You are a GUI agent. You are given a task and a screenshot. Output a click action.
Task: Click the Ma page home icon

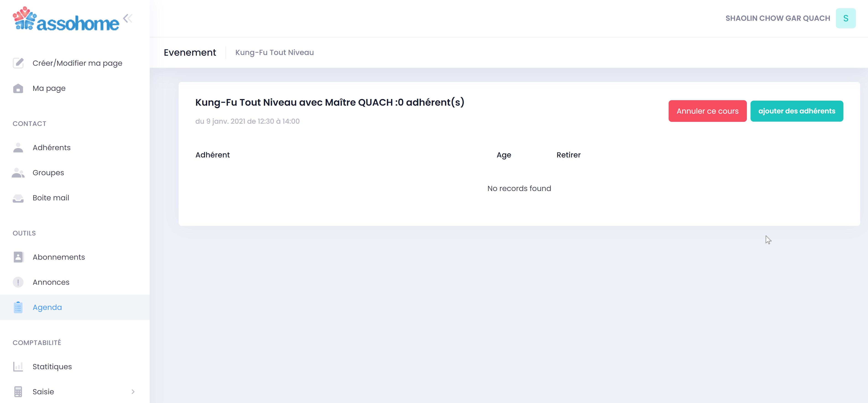point(18,88)
